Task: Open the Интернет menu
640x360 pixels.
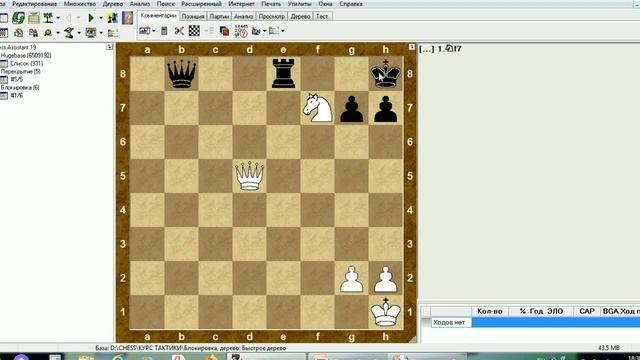Action: tap(241, 4)
